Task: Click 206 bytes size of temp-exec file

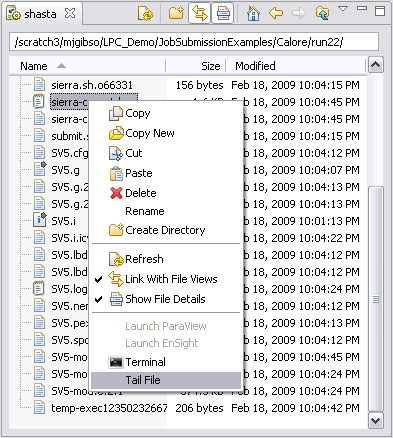Action: [199, 408]
